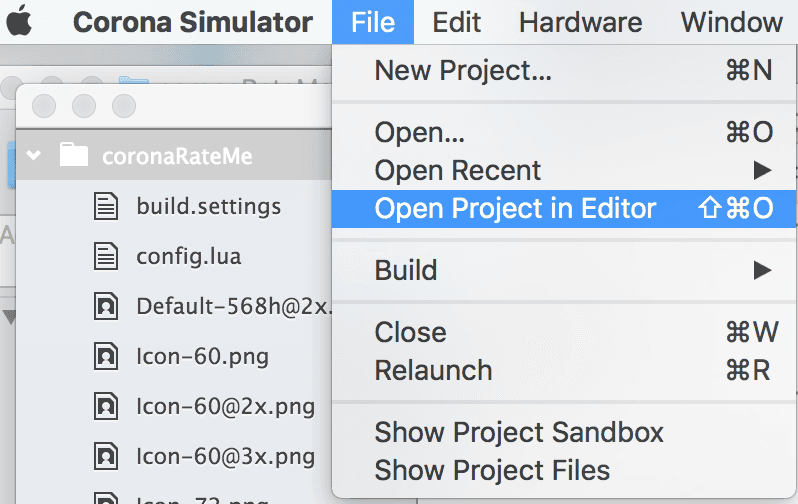This screenshot has width=798, height=504.
Task: Choose Show Project Sandbox
Action: pyautogui.click(x=519, y=433)
